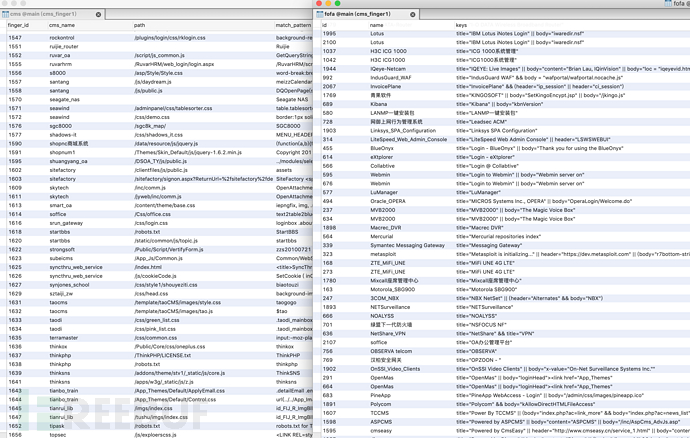This screenshot has height=438, width=690.
Task: Select the cmseasy name cell
Action: coord(381,431)
